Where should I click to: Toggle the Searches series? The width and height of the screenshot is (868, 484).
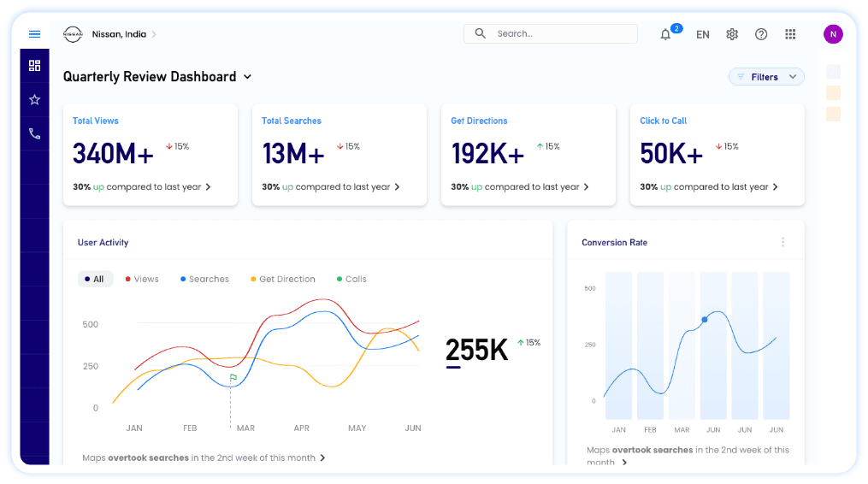coord(205,279)
